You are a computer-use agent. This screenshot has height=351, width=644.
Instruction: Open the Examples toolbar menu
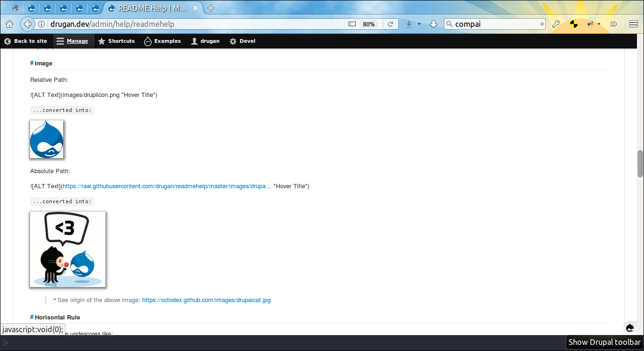coord(162,41)
